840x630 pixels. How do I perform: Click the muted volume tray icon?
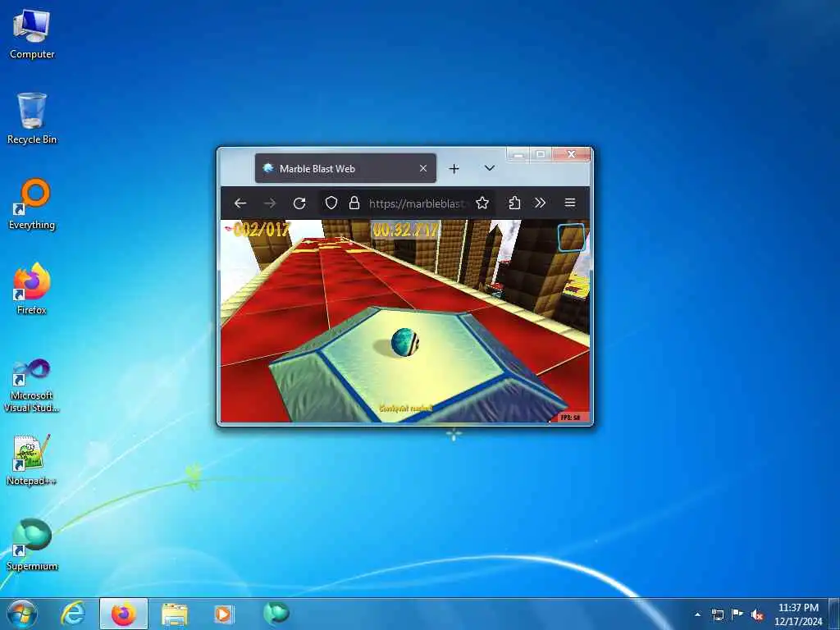tap(757, 614)
